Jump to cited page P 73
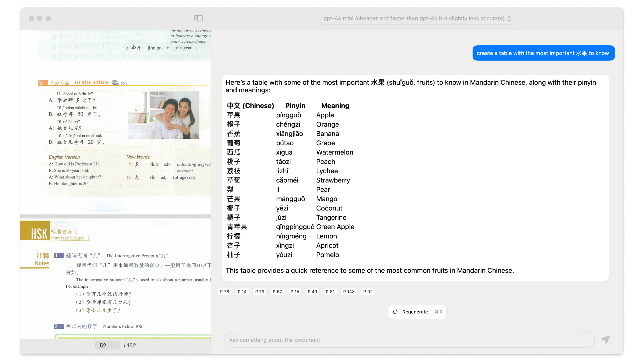 pos(259,291)
